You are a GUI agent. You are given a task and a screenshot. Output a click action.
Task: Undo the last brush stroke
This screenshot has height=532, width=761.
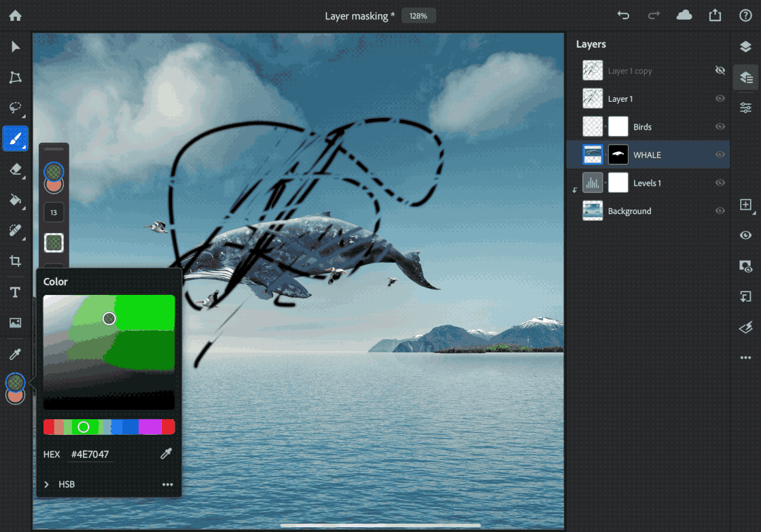[x=623, y=15]
